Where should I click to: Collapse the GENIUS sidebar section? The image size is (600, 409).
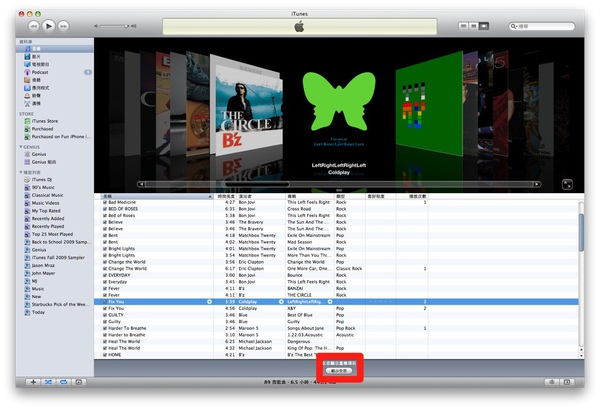click(21, 147)
